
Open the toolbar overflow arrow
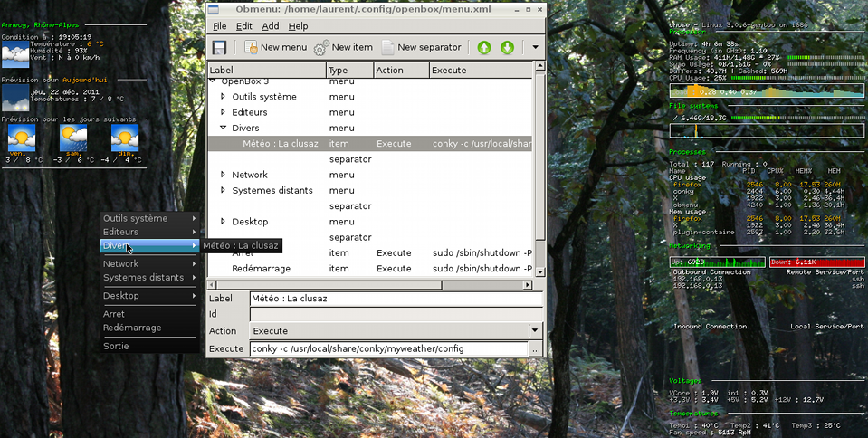[535, 47]
